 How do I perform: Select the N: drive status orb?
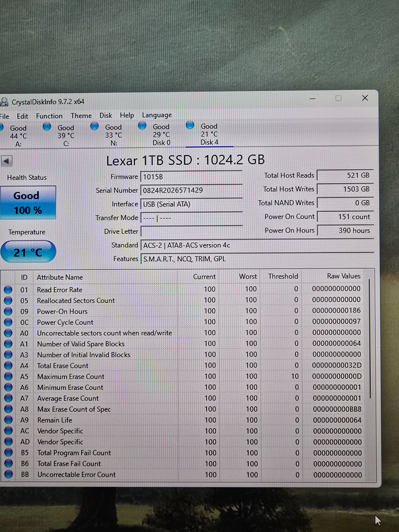[95, 126]
